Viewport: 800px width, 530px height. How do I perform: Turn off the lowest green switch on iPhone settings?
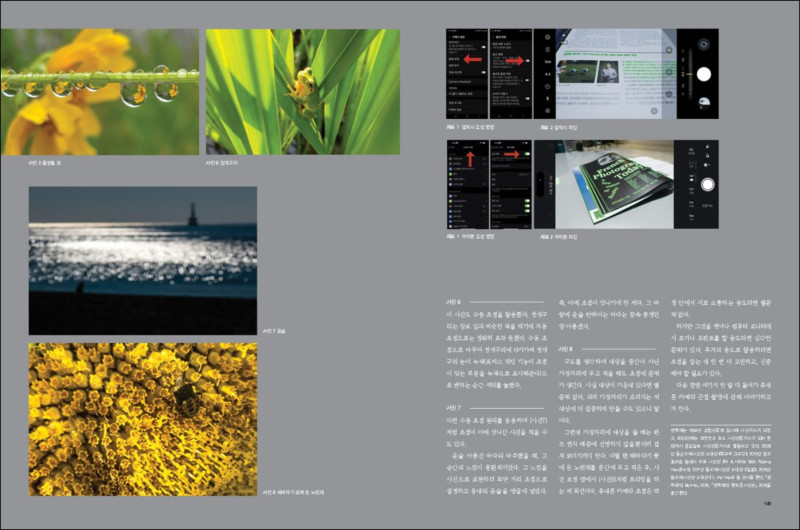[527, 210]
